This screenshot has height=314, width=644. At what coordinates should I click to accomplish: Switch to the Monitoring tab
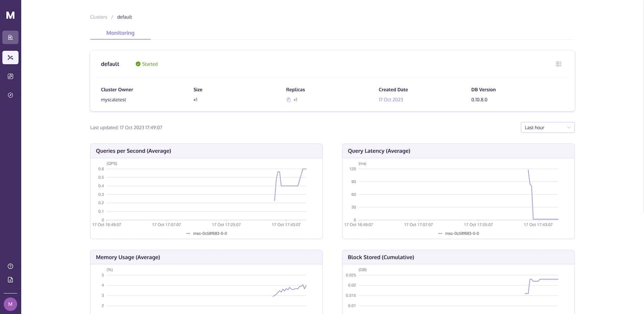[x=120, y=33]
